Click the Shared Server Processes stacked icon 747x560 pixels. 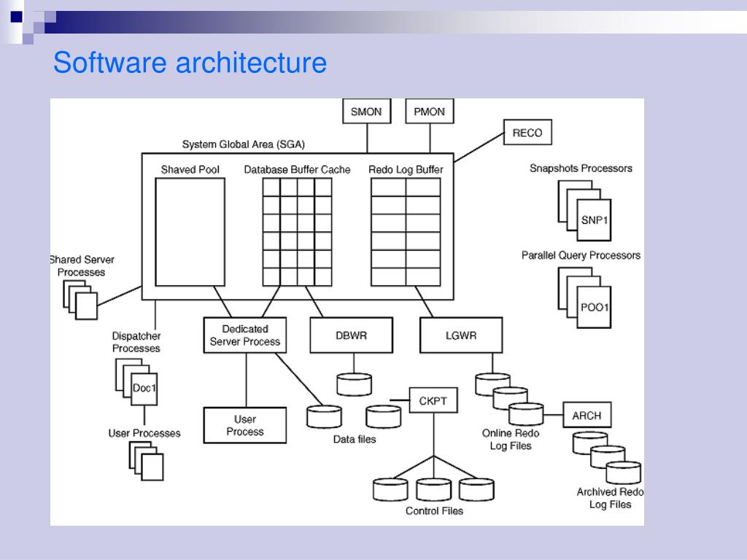pos(80,300)
